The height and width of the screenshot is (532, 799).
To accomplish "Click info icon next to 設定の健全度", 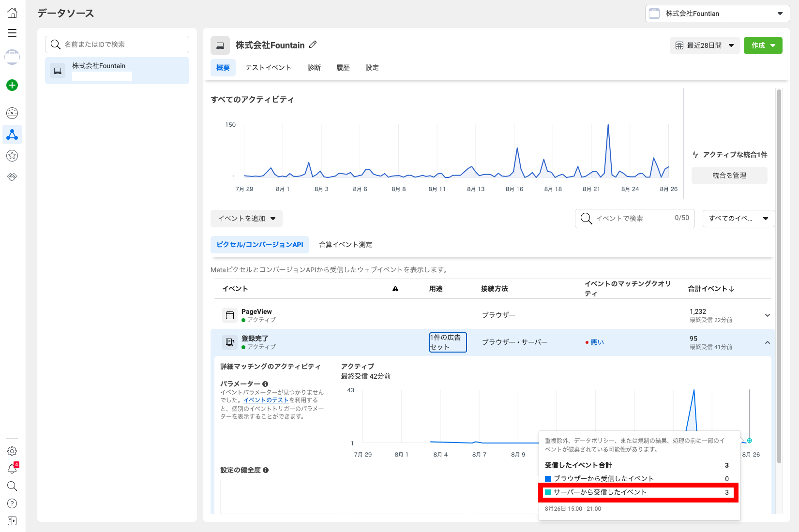I will 266,470.
